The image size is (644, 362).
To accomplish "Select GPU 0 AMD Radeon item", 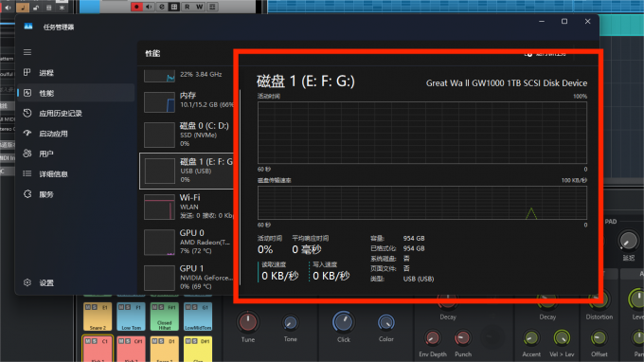I will click(x=187, y=243).
